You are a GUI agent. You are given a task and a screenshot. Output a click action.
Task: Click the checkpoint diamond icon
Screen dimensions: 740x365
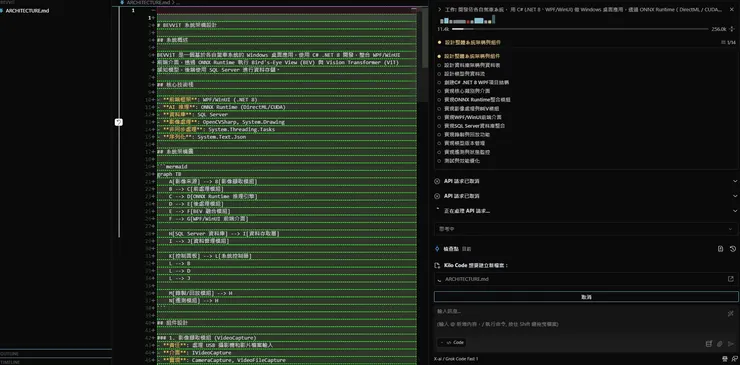click(437, 249)
